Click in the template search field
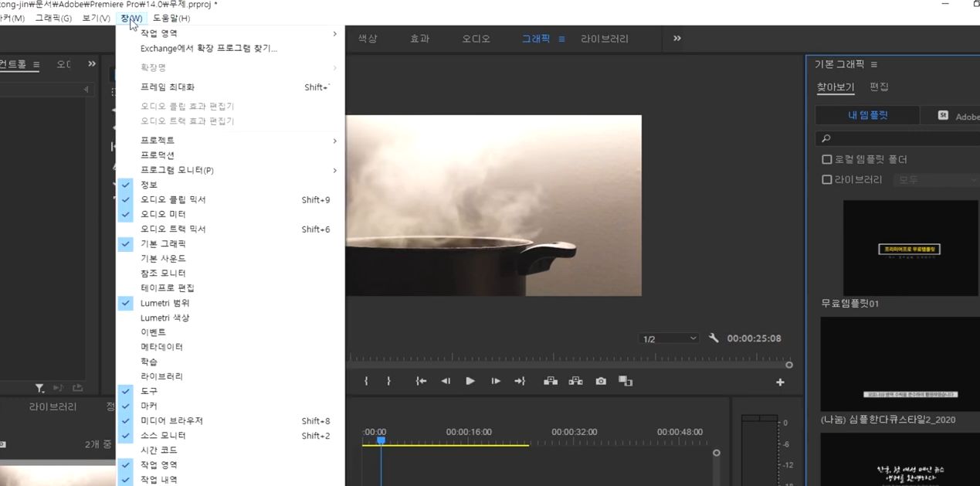The height and width of the screenshot is (486, 980). point(897,138)
